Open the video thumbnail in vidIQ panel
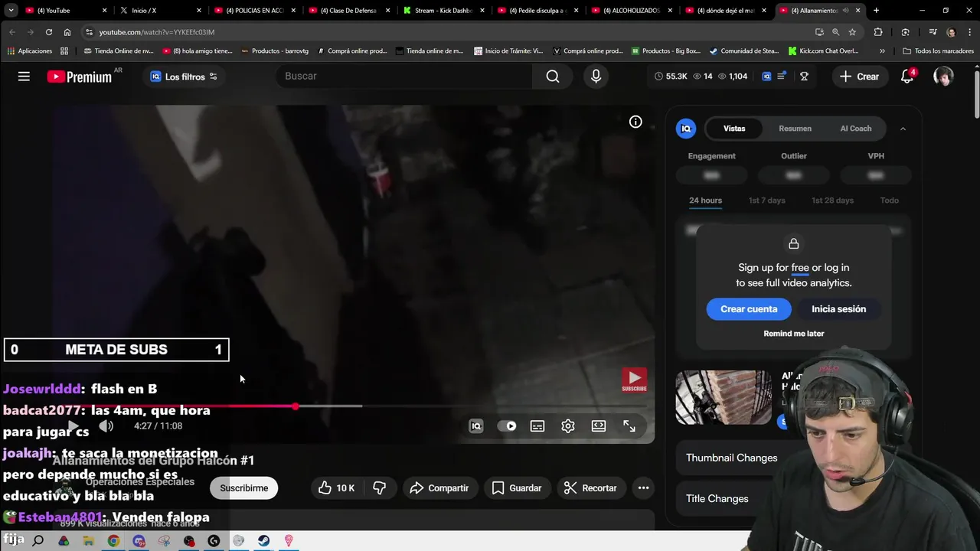The image size is (980, 551). click(x=724, y=397)
